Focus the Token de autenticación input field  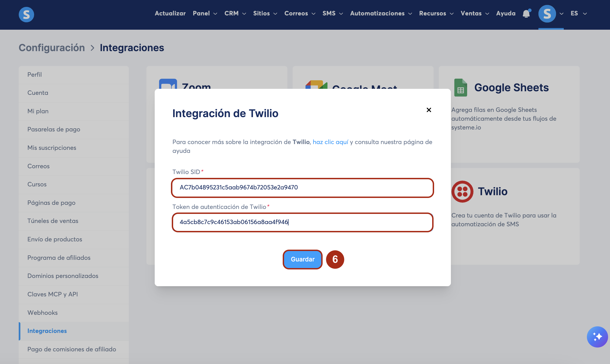(x=303, y=222)
